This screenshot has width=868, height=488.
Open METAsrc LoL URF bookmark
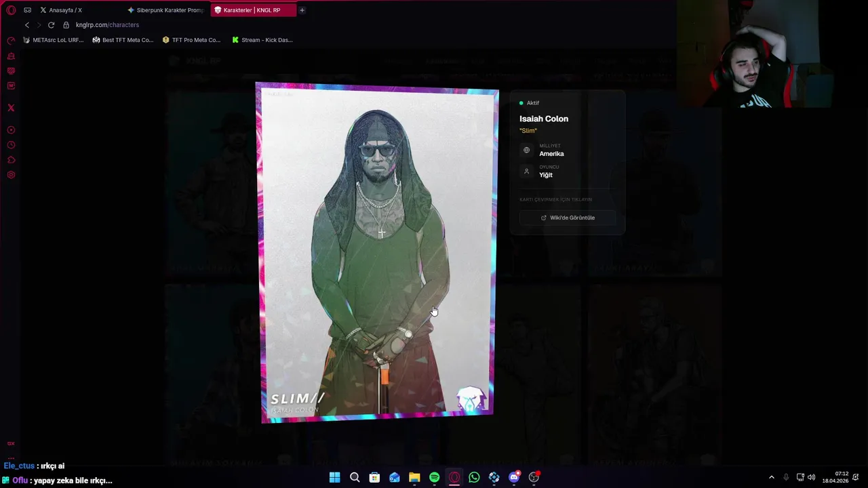[54, 40]
